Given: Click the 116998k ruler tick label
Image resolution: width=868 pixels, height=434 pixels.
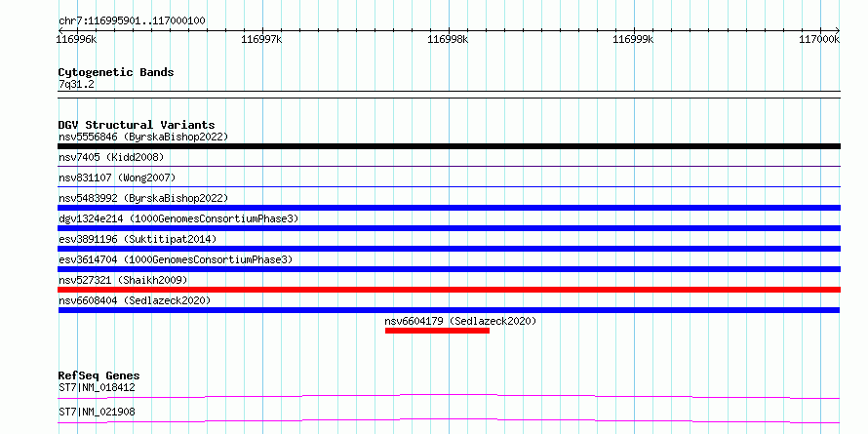Looking at the screenshot, I should click(x=448, y=39).
